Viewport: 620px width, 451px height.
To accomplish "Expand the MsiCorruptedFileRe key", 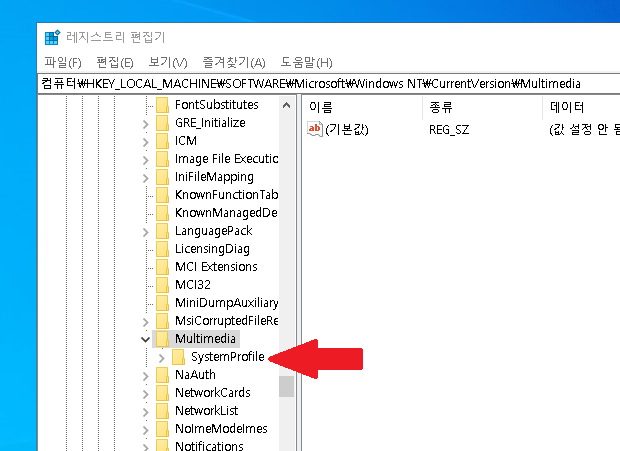I will (x=146, y=322).
